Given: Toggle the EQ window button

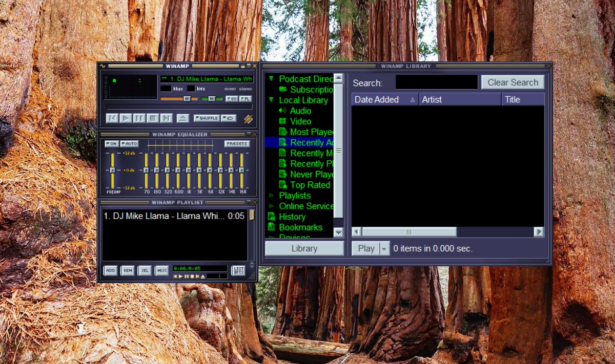Looking at the screenshot, I should tap(231, 98).
